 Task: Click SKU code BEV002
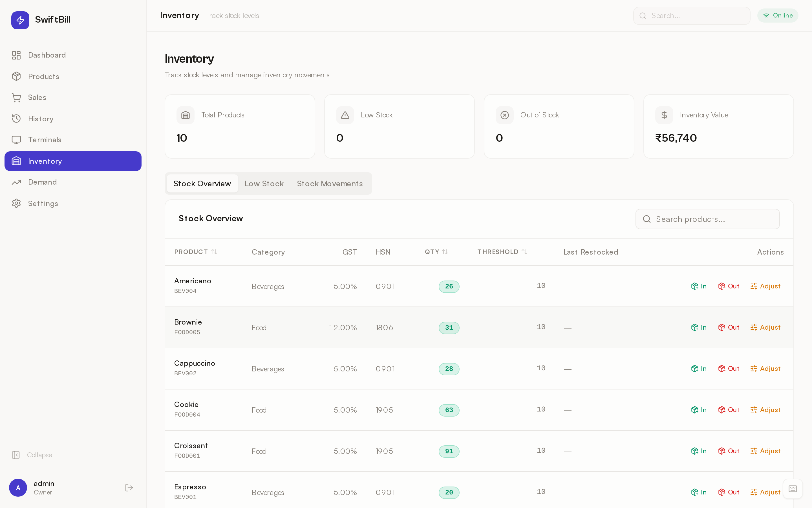click(x=185, y=373)
